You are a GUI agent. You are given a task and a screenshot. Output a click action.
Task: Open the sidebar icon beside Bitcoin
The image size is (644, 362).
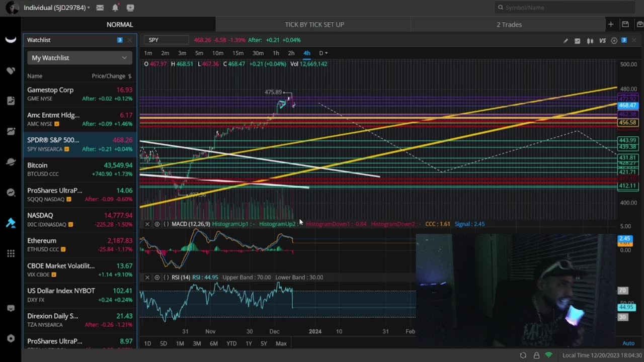click(11, 162)
